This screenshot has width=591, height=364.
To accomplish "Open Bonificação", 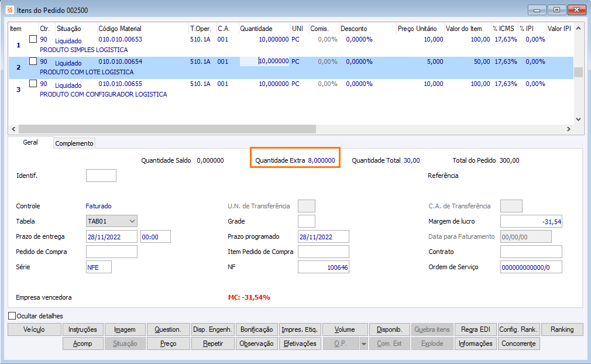I will click(257, 329).
